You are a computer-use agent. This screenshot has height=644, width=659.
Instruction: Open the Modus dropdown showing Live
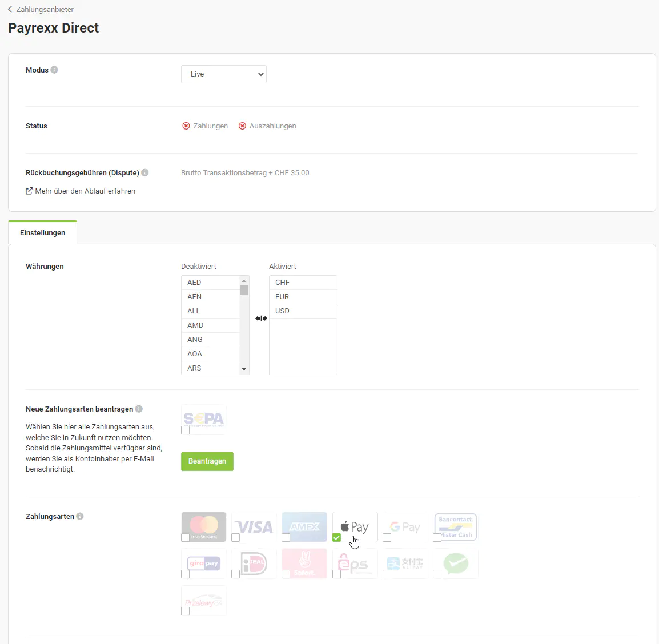tap(224, 74)
